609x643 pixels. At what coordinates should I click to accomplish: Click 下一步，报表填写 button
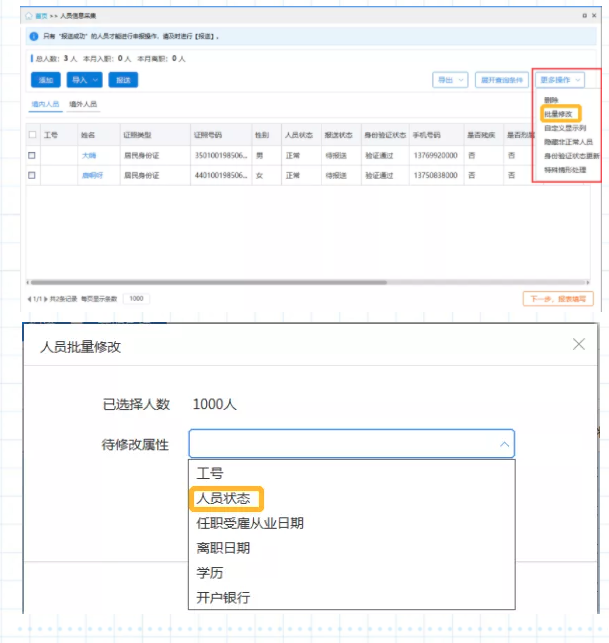tap(559, 298)
